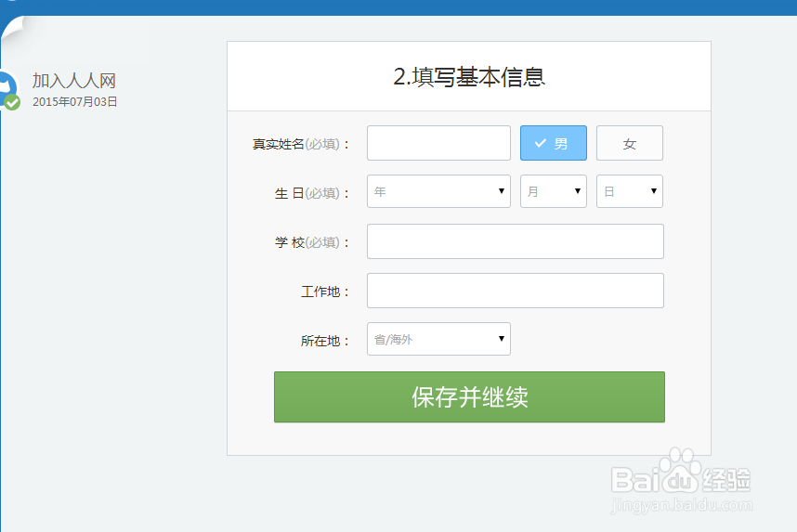Click the 学校(必填) label
Image resolution: width=797 pixels, height=532 pixels.
pyautogui.click(x=311, y=242)
